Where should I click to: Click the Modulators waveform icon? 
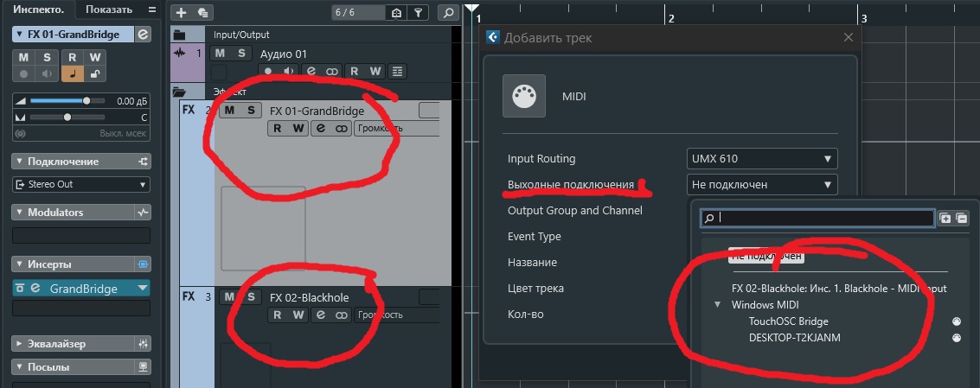click(144, 213)
